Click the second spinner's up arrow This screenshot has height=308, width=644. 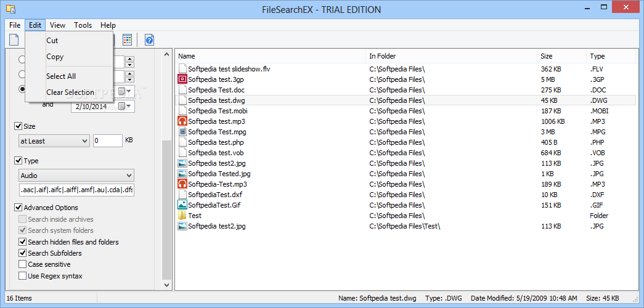click(x=130, y=73)
